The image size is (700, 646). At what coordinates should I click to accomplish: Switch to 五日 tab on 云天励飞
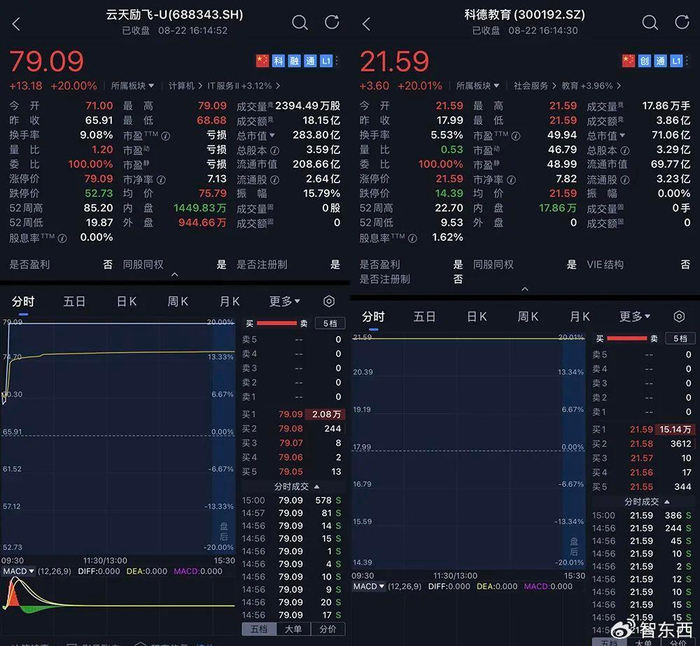click(x=74, y=301)
